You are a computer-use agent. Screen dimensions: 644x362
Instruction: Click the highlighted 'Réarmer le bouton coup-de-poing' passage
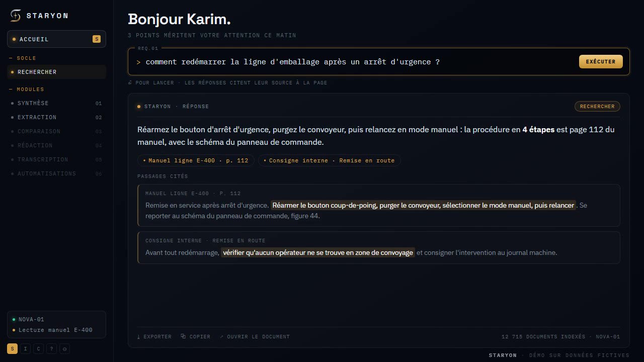pos(423,205)
